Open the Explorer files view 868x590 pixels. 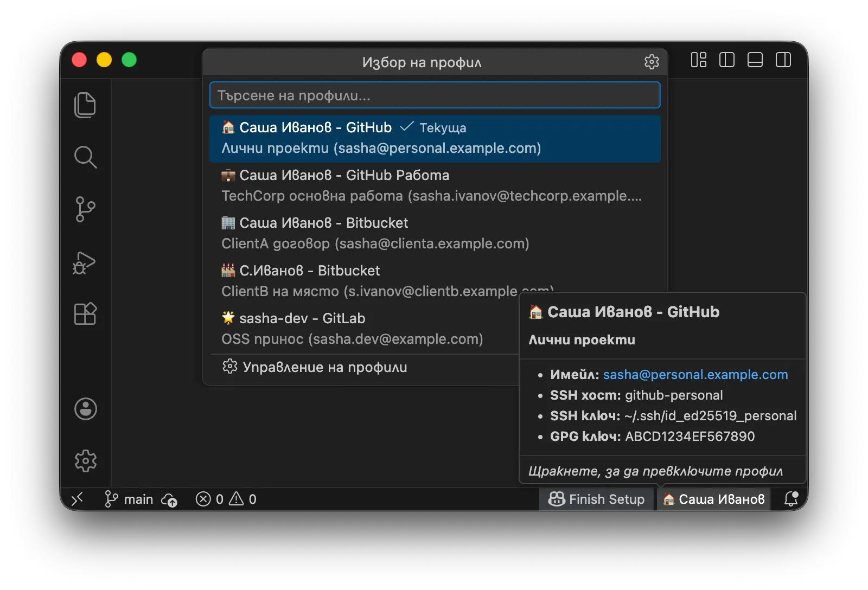[85, 105]
